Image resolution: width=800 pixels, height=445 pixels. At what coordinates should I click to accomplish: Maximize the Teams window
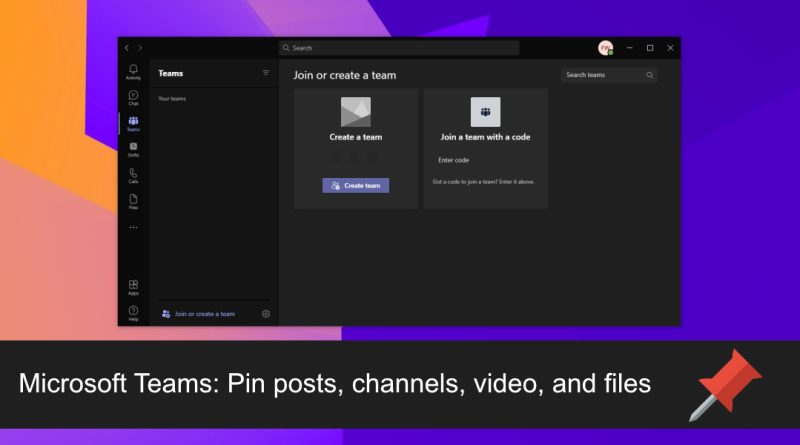pyautogui.click(x=650, y=48)
